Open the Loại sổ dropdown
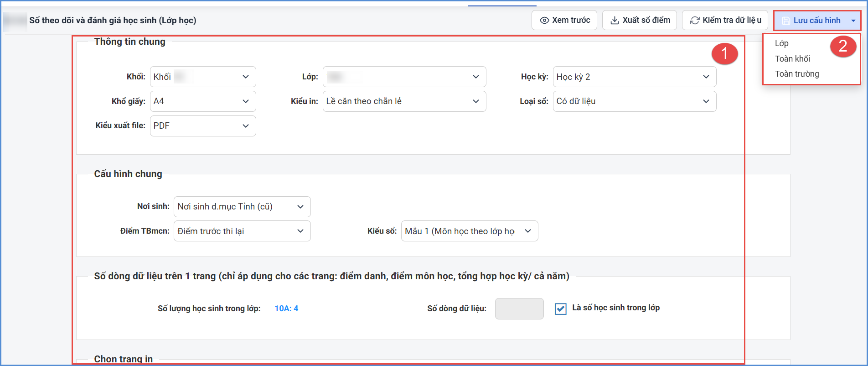The image size is (868, 366). tap(635, 101)
